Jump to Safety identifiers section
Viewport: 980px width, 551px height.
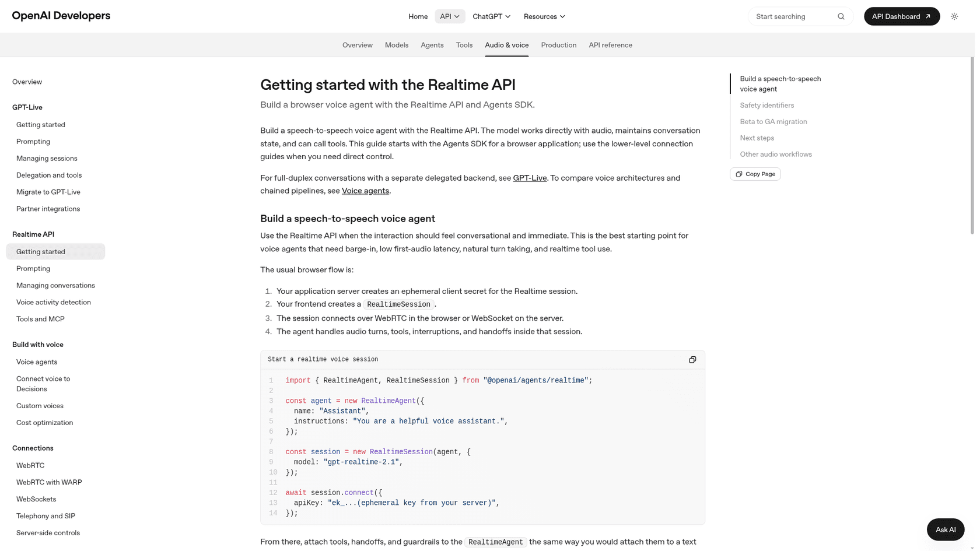766,106
